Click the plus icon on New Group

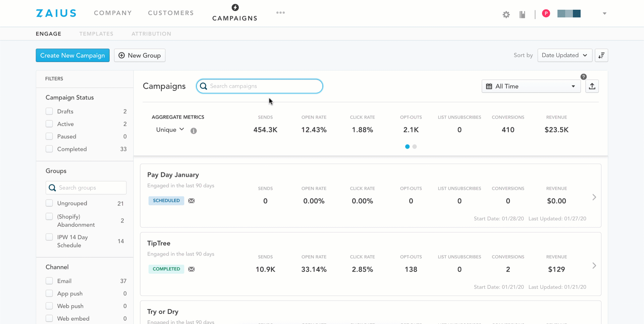pos(122,55)
